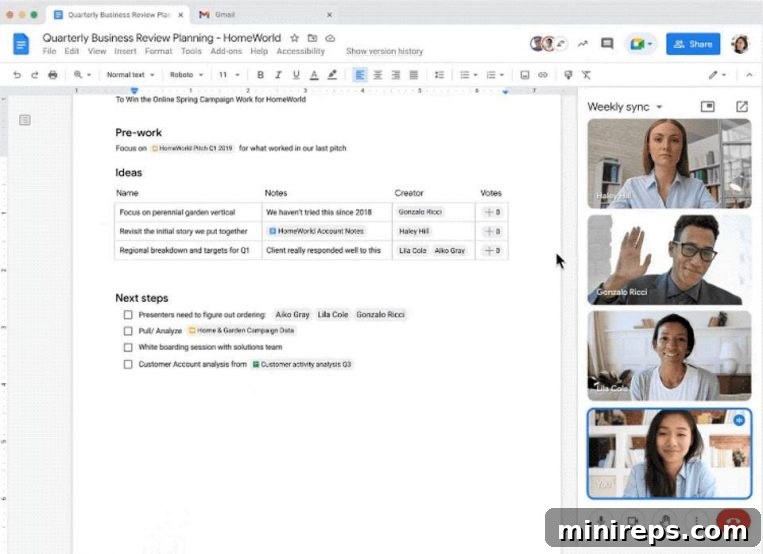The image size is (763, 554).
Task: Vote for 'Regional breakdown and targets' idea
Action: click(492, 250)
